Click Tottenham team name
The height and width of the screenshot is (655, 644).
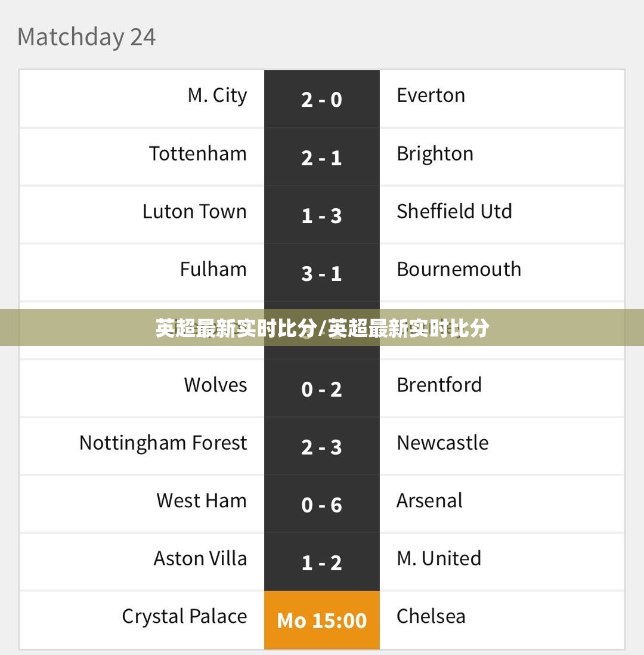tap(198, 153)
